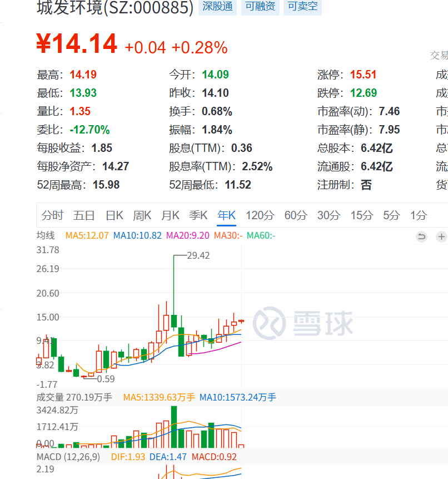The width and height of the screenshot is (448, 479).
Task: Click the 深股通 tag
Action: click(x=217, y=6)
